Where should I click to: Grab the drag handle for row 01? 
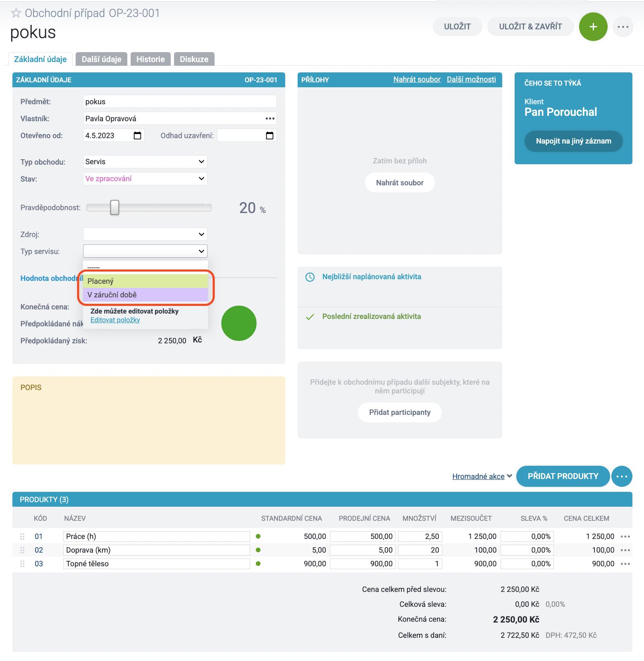coord(22,536)
